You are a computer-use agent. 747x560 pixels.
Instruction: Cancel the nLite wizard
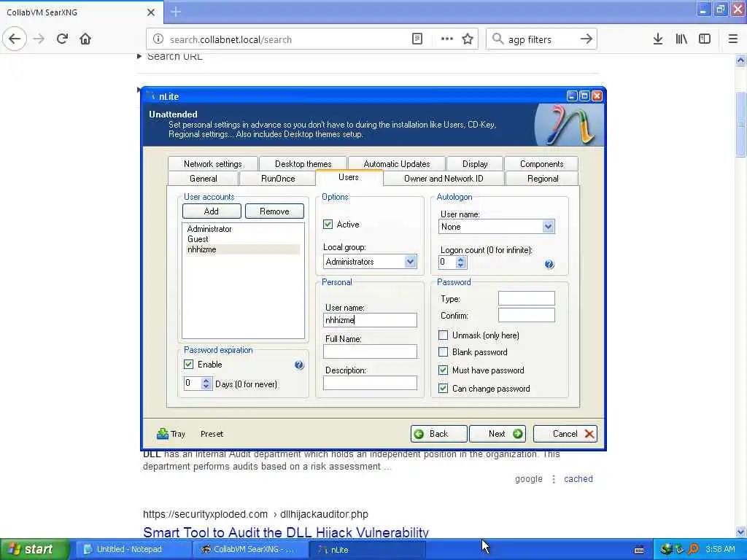point(565,434)
